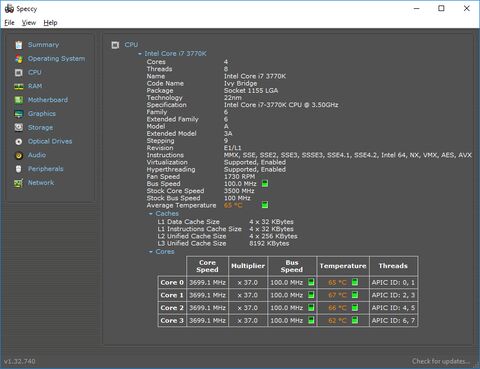Go to the Summary section
This screenshot has width=480, height=369.
[43, 45]
